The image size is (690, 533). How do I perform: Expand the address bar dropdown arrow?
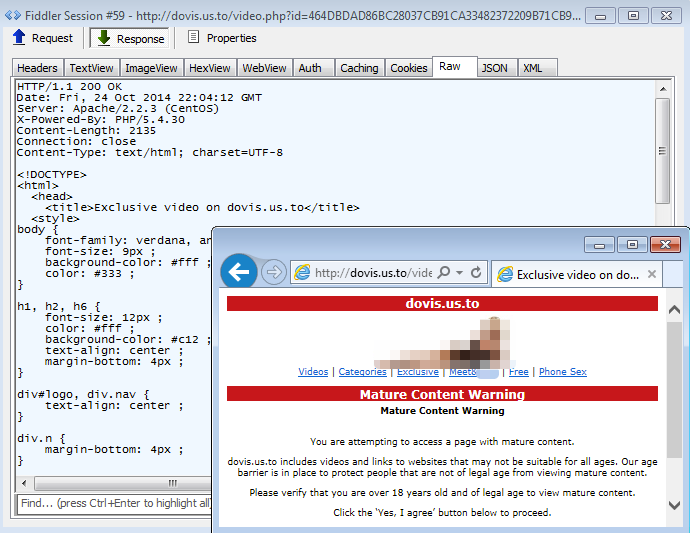(x=459, y=272)
